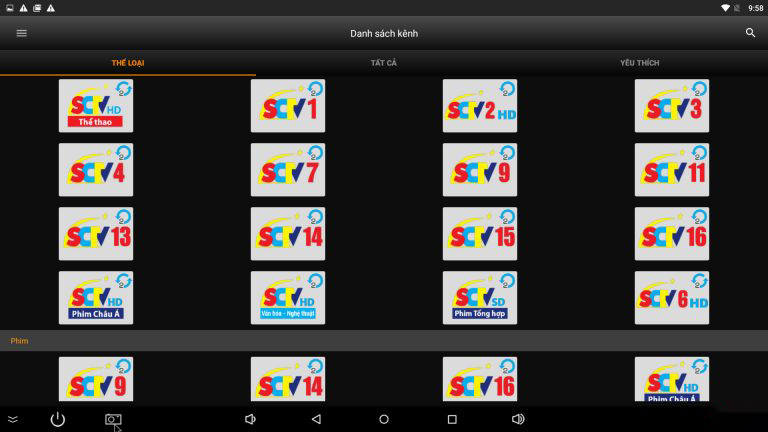Take a screenshot using the camera icon
Viewport: 768px width, 432px height.
click(113, 419)
